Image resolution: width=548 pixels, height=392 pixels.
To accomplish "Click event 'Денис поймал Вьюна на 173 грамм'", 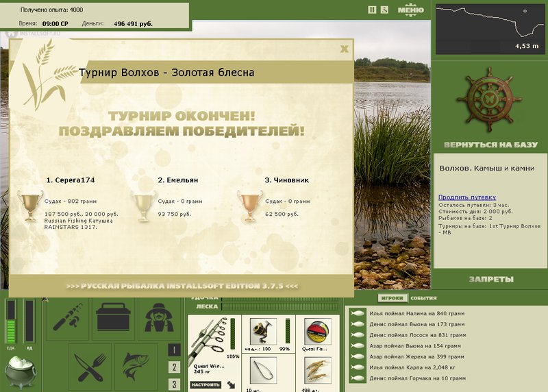I will point(417,325).
